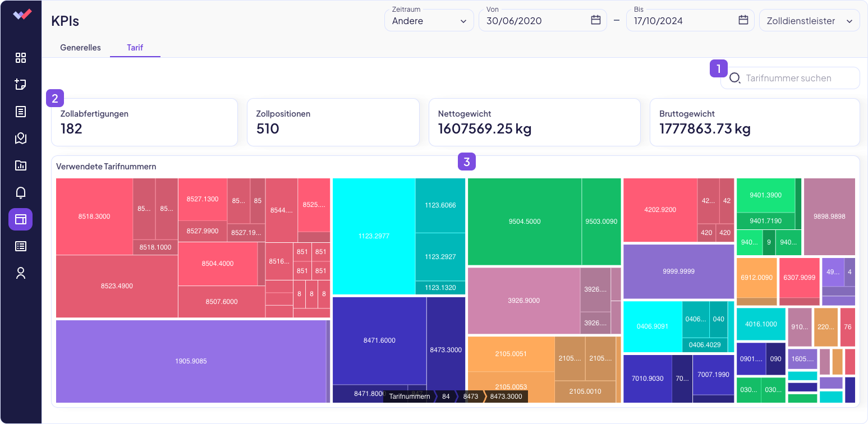Click the add note icon in sidebar
Screen dimensions: 868x424
pyautogui.click(x=21, y=85)
